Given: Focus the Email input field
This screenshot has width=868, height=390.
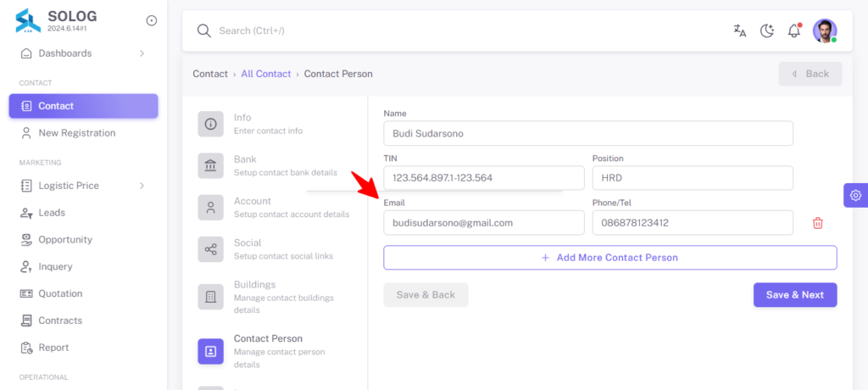Looking at the screenshot, I should [x=484, y=223].
